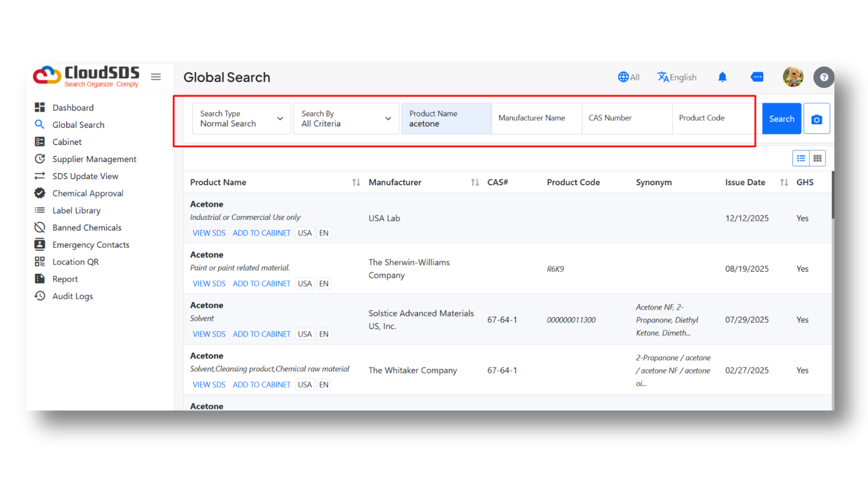Switch to list view layout
The image size is (868, 488).
[x=801, y=158]
